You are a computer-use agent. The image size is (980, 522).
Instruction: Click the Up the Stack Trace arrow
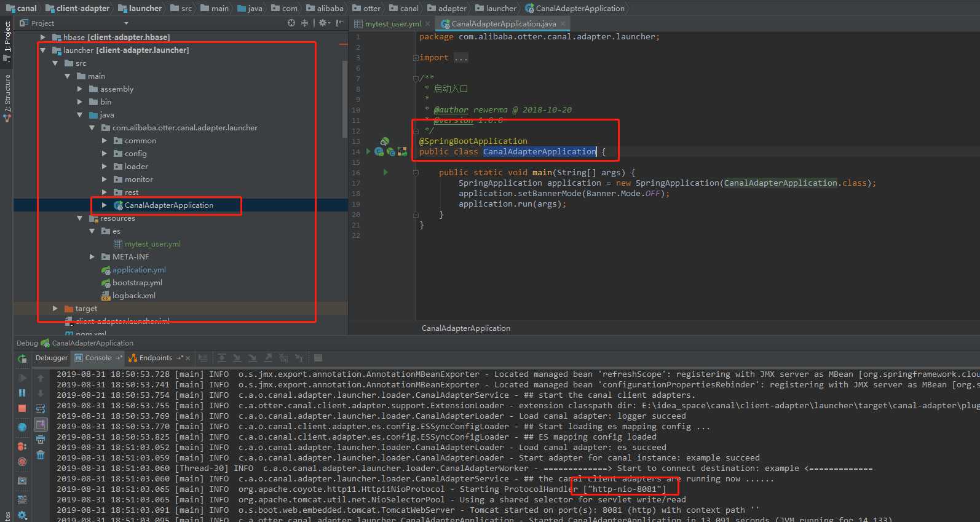pyautogui.click(x=41, y=378)
